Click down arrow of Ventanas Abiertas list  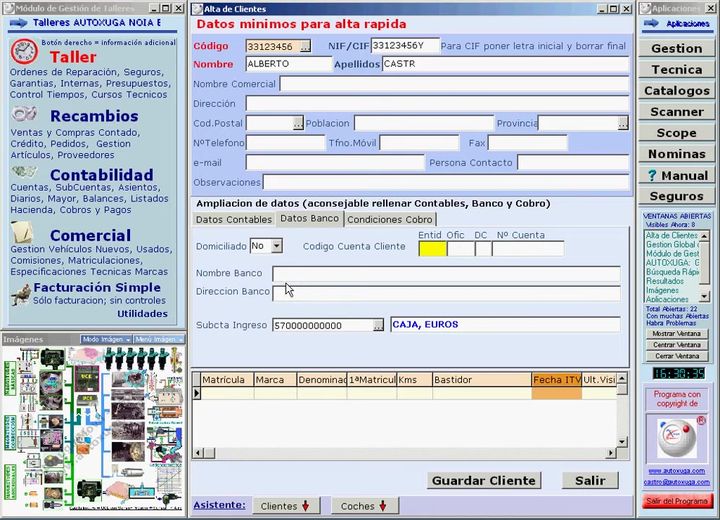point(704,297)
